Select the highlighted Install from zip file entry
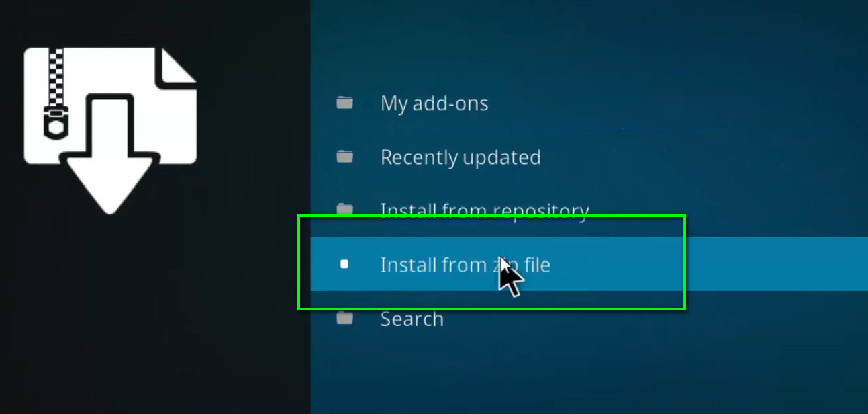868x414 pixels. 465,264
